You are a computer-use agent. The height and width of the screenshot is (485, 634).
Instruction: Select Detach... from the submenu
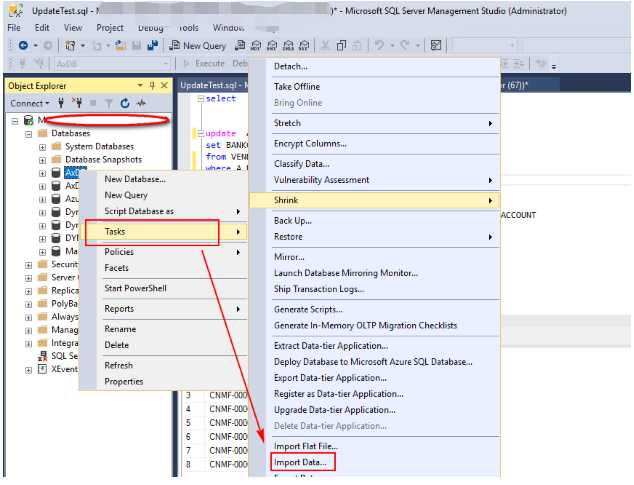pyautogui.click(x=290, y=66)
